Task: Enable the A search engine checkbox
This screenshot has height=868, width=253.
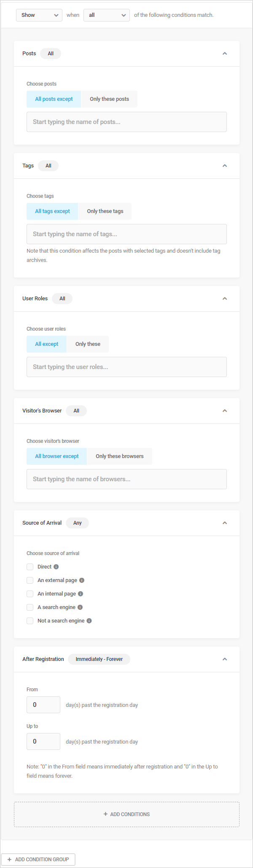Action: point(30,607)
